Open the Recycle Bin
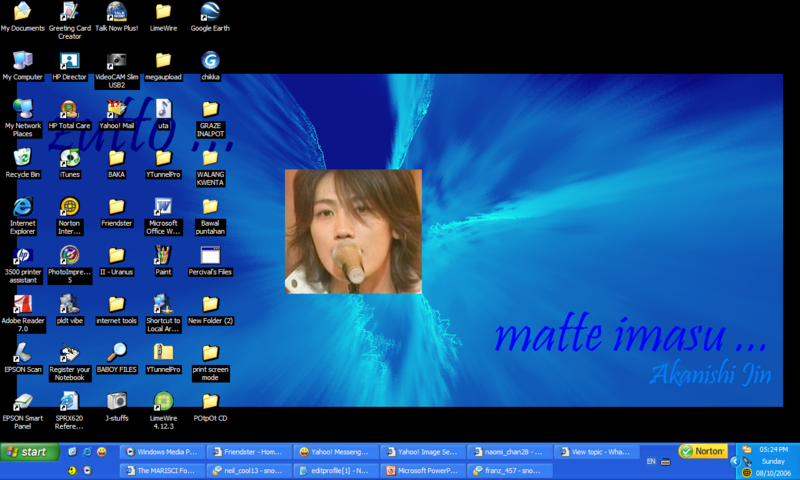 [x=22, y=157]
